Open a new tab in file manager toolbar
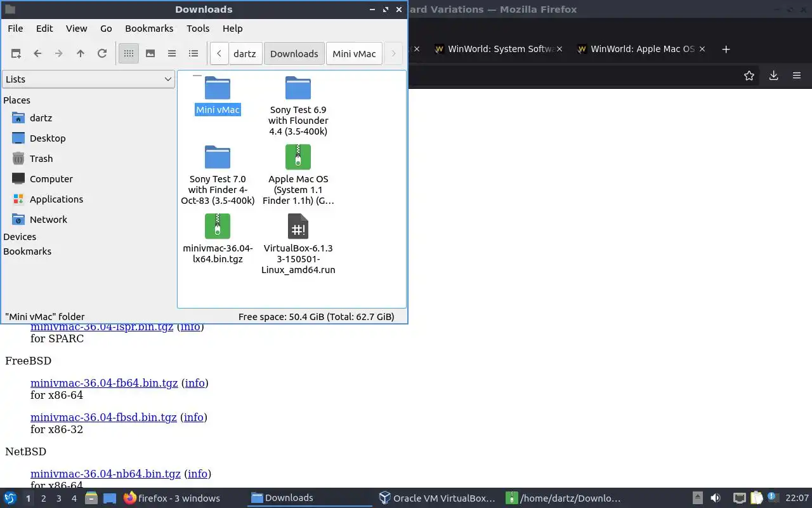Screen dimensions: 812x508 point(16,54)
